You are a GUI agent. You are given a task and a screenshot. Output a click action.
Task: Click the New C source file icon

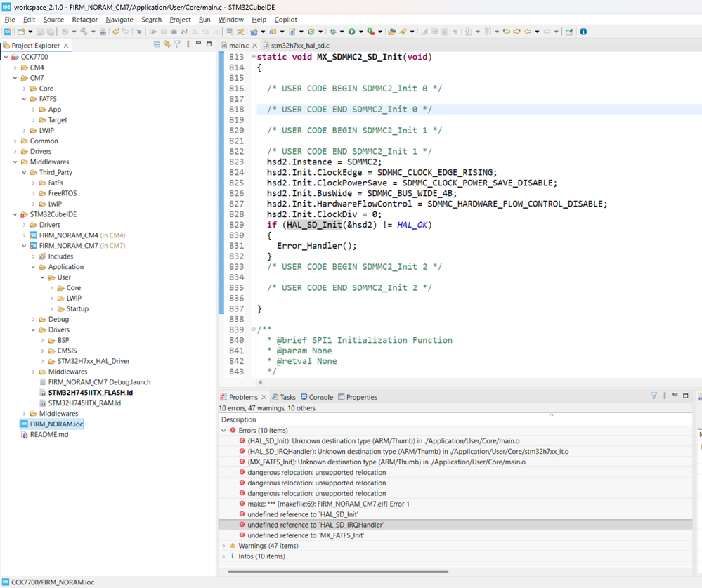(292, 32)
